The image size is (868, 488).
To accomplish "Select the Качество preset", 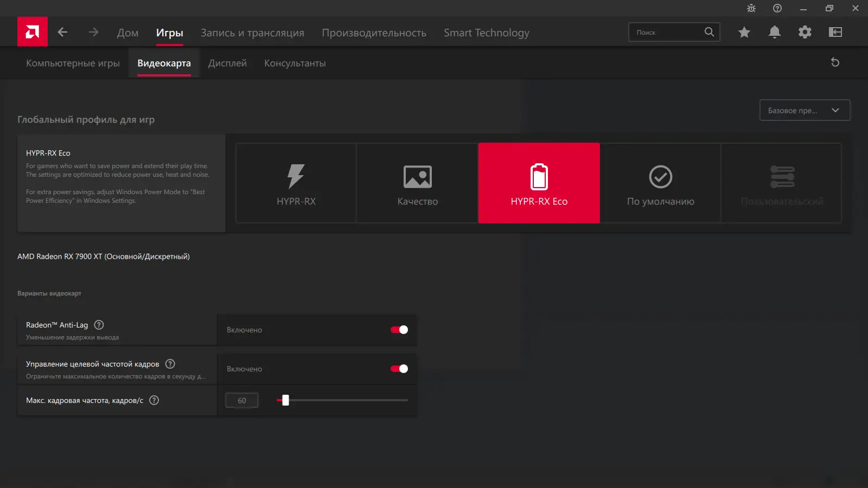I will (417, 183).
